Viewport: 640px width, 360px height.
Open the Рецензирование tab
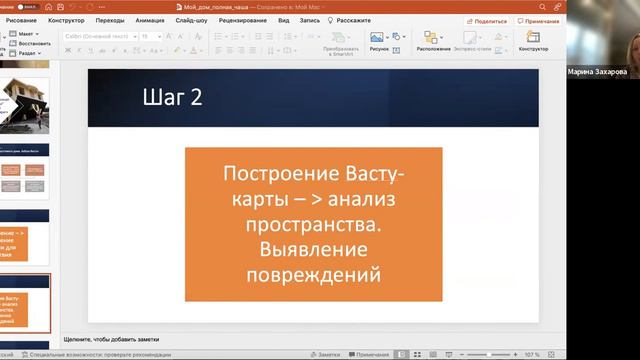click(x=242, y=20)
